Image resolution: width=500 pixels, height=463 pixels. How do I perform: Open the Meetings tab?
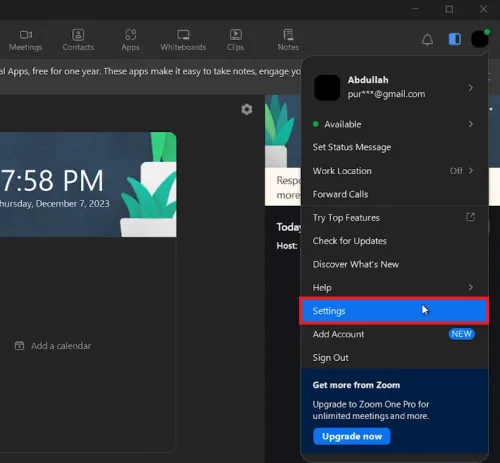[x=26, y=40]
